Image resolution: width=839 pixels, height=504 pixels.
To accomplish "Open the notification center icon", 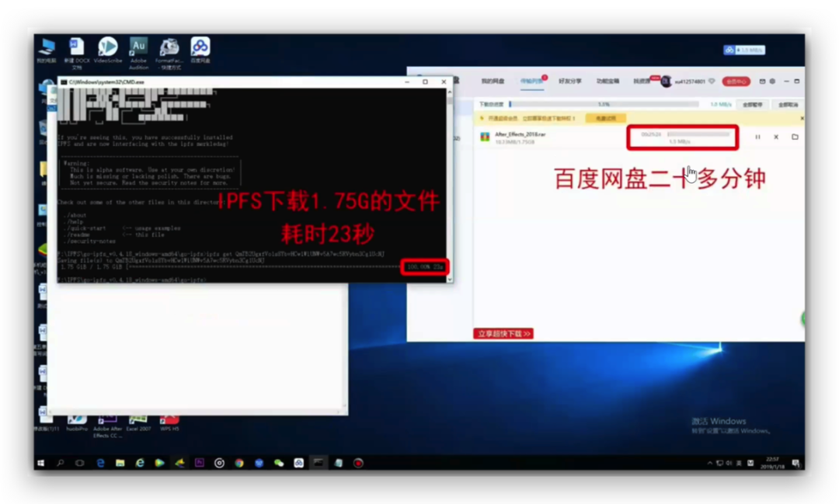I will 795,463.
